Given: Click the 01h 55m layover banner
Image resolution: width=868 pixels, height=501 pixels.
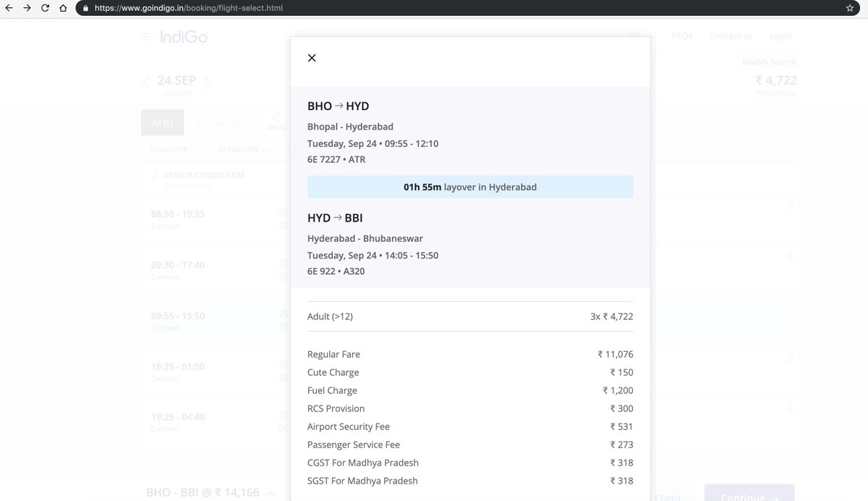Looking at the screenshot, I should 470,187.
